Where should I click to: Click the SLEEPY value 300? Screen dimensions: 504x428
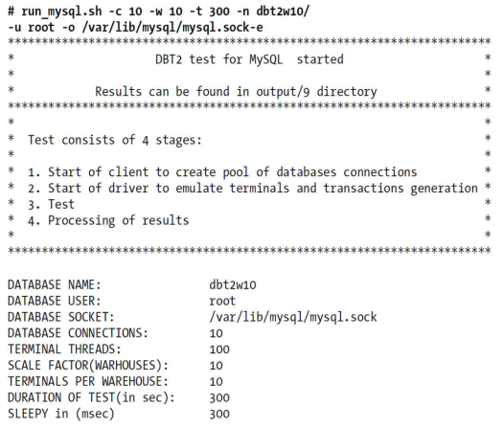coord(219,414)
